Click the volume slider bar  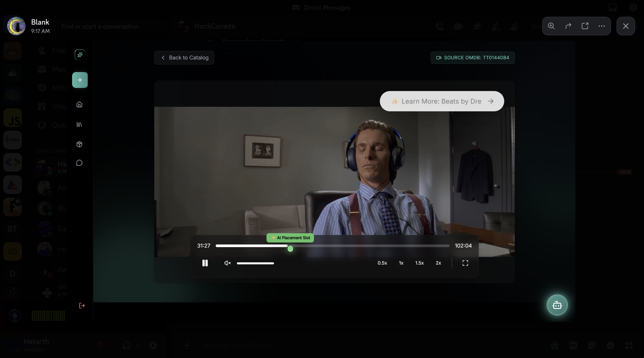point(255,263)
